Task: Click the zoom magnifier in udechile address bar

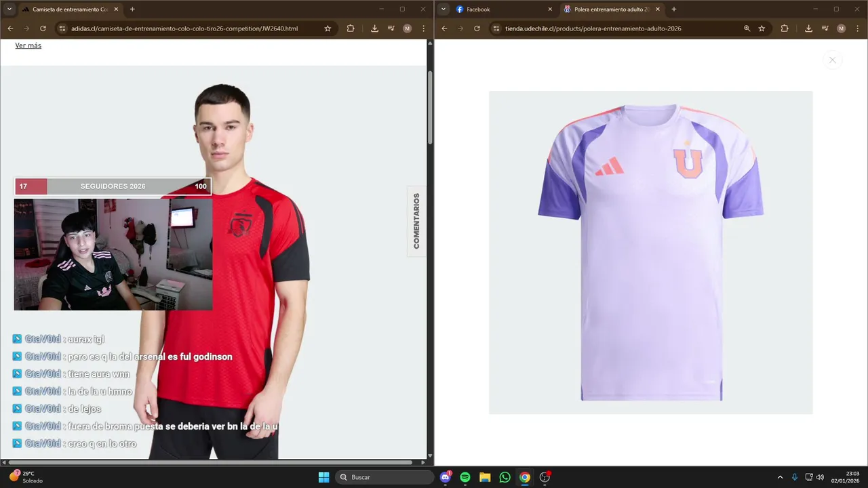Action: [x=747, y=28]
